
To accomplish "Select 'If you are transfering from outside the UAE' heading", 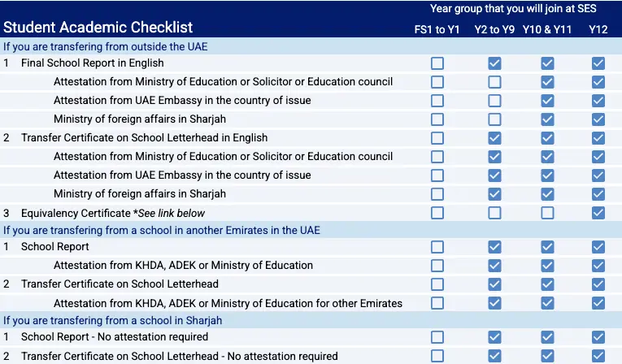I will [105, 47].
